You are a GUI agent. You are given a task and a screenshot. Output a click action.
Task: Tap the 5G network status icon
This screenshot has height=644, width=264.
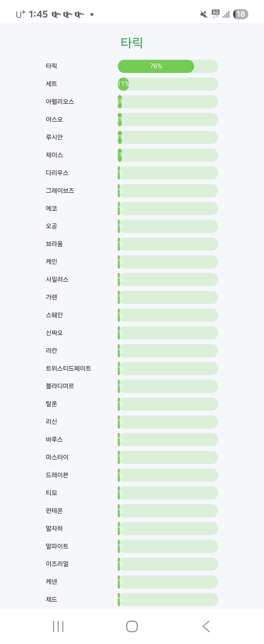pos(215,14)
